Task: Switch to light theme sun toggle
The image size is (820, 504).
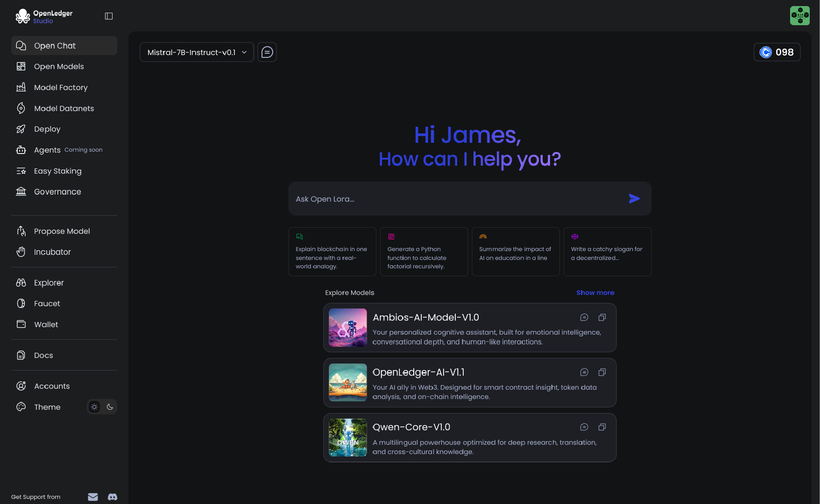Action: tap(94, 407)
